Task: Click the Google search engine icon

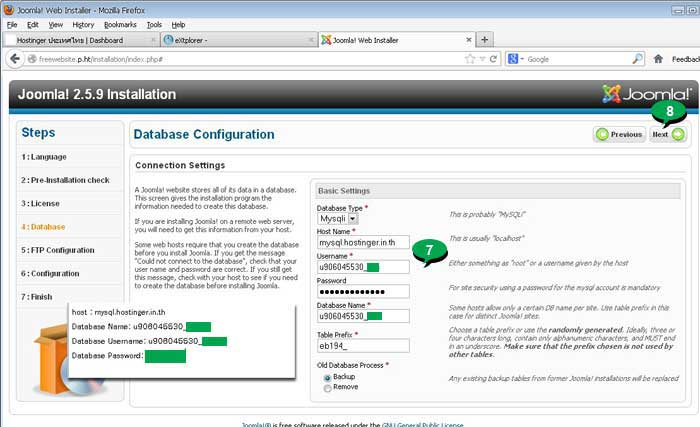Action: 513,59
